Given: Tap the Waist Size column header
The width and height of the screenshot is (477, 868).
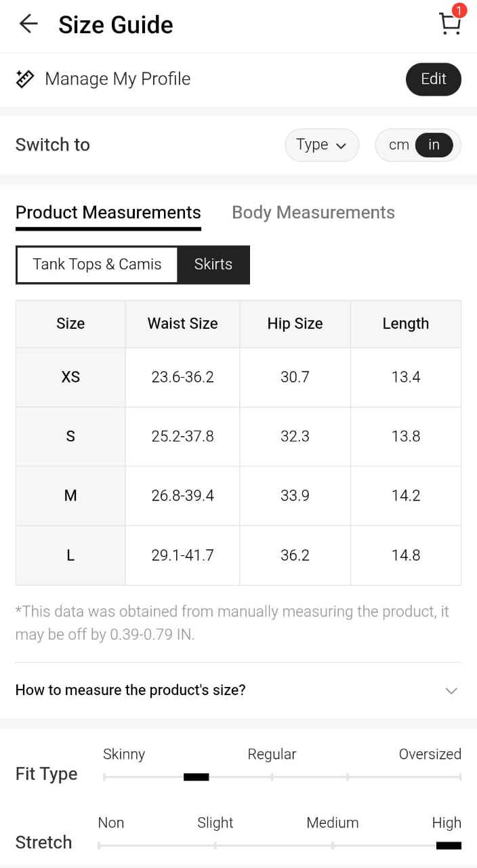Looking at the screenshot, I should coord(182,323).
